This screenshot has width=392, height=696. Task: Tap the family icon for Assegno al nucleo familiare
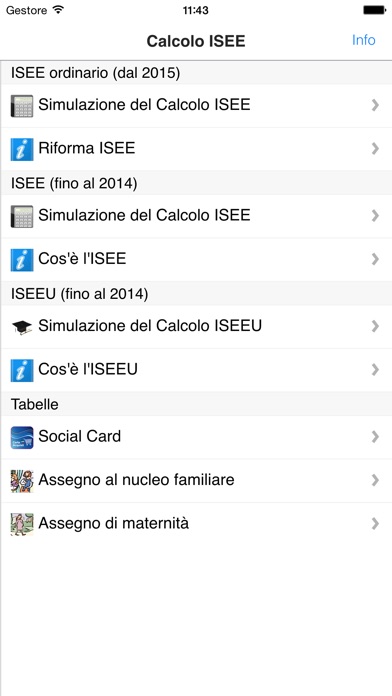click(22, 481)
